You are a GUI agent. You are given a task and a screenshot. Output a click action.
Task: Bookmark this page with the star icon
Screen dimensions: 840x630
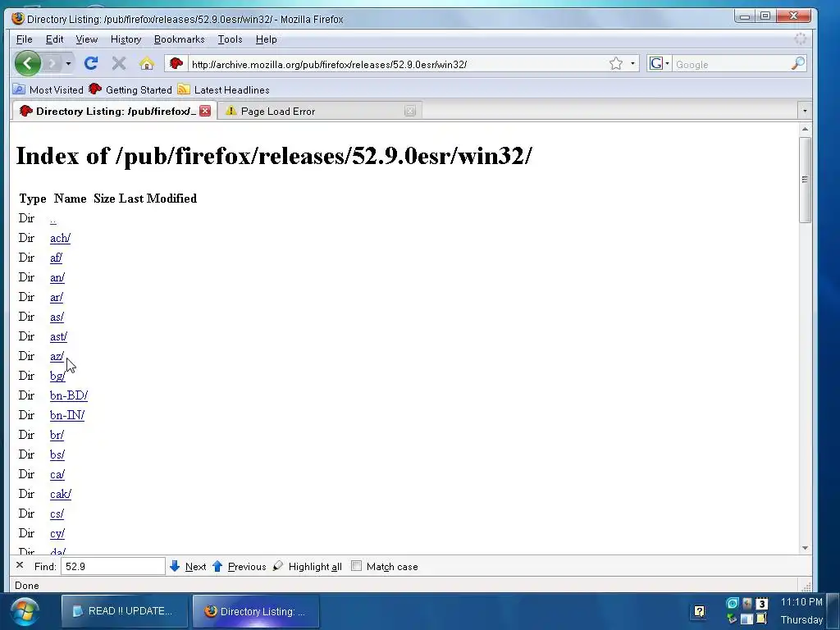point(616,64)
